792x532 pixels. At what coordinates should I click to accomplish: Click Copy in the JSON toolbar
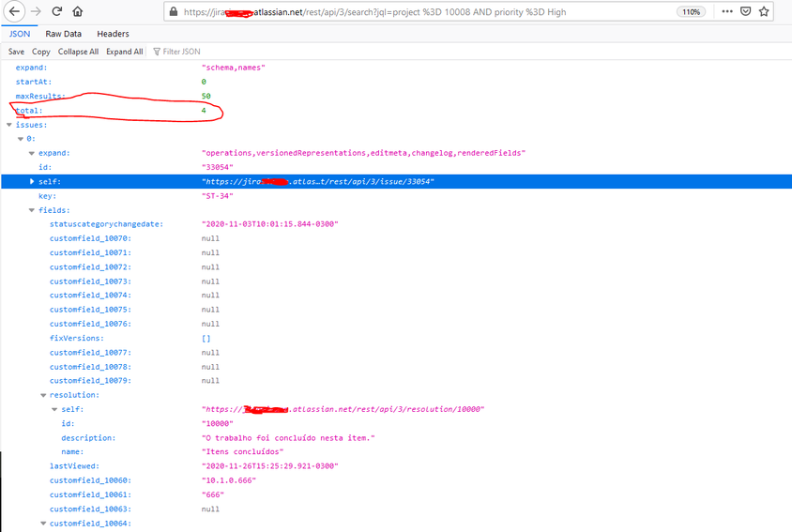click(x=41, y=52)
